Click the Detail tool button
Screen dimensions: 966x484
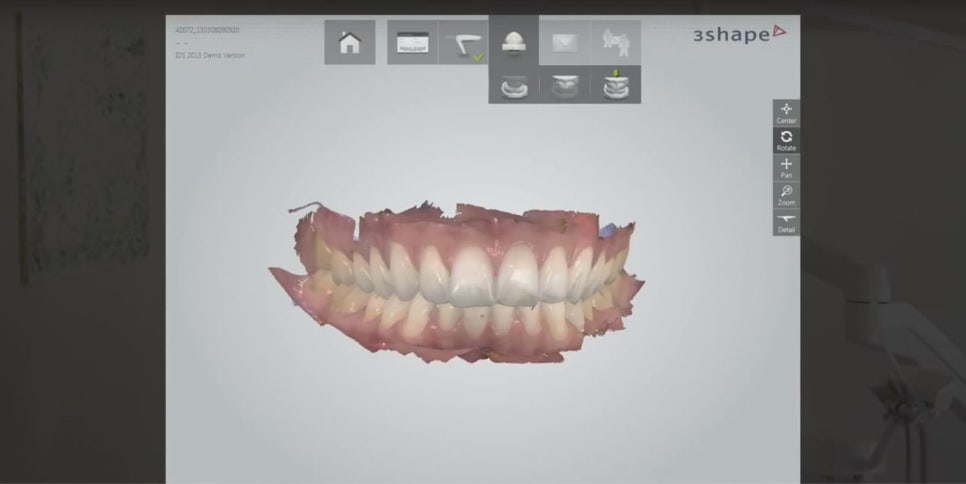coord(786,222)
